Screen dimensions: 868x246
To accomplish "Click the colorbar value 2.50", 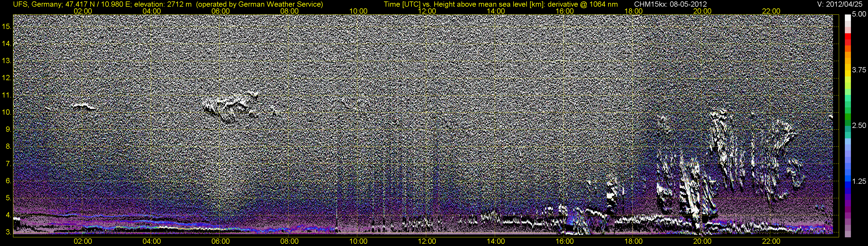I will click(859, 125).
